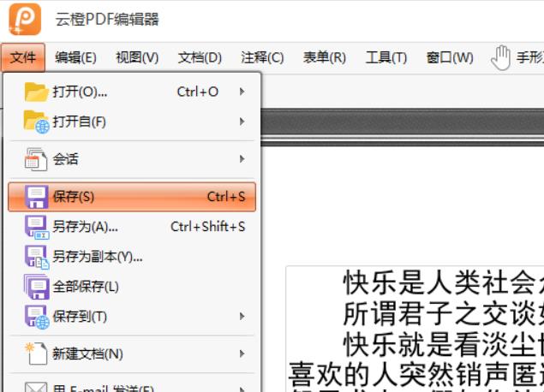Click the 打开(O) folder icon
544x392 pixels.
pos(36,92)
